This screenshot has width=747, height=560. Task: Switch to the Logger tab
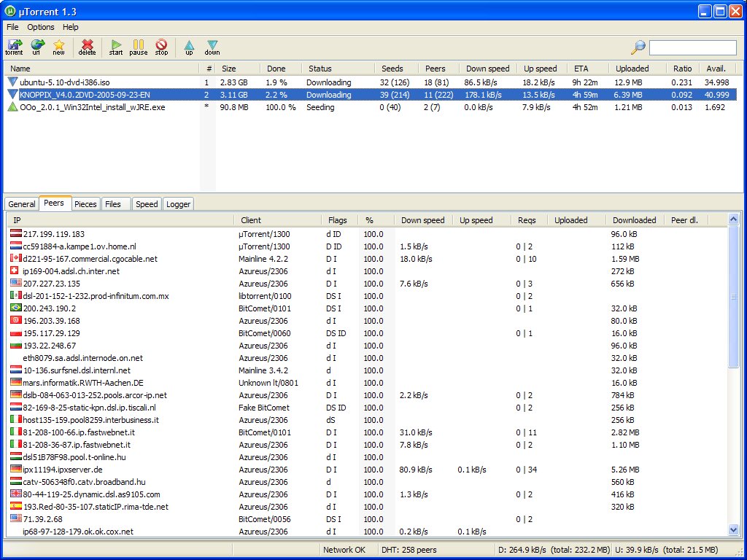[x=178, y=204]
